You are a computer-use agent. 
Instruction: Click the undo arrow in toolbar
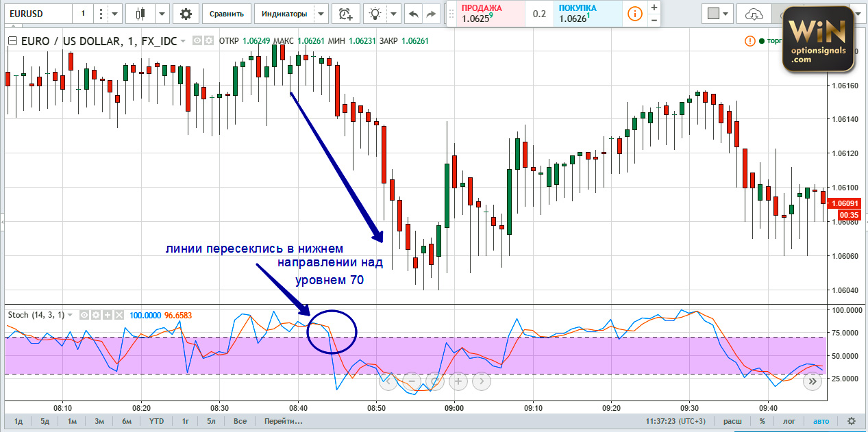pos(414,14)
